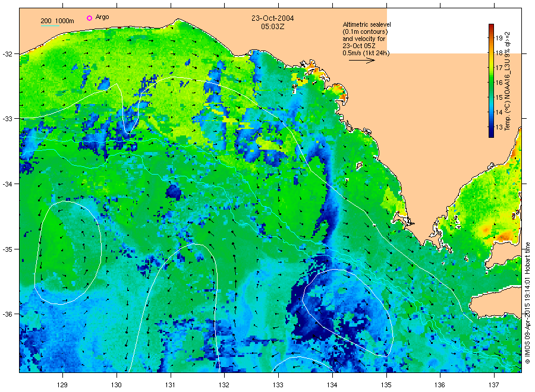Click the '17' colorbar tick label

[499, 68]
